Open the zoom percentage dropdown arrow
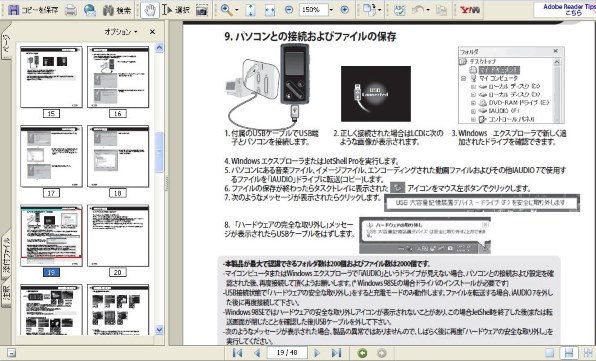The width and height of the screenshot is (596, 361). [331, 10]
